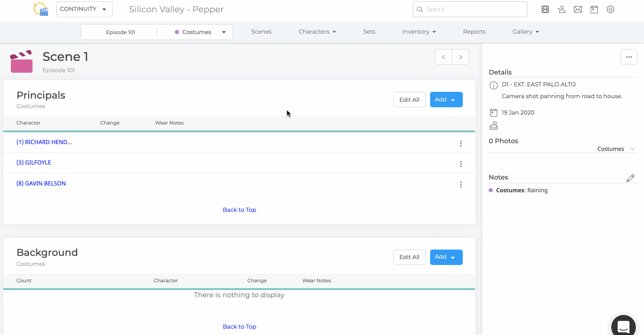
Task: Open the envelope mail icon
Action: click(578, 9)
